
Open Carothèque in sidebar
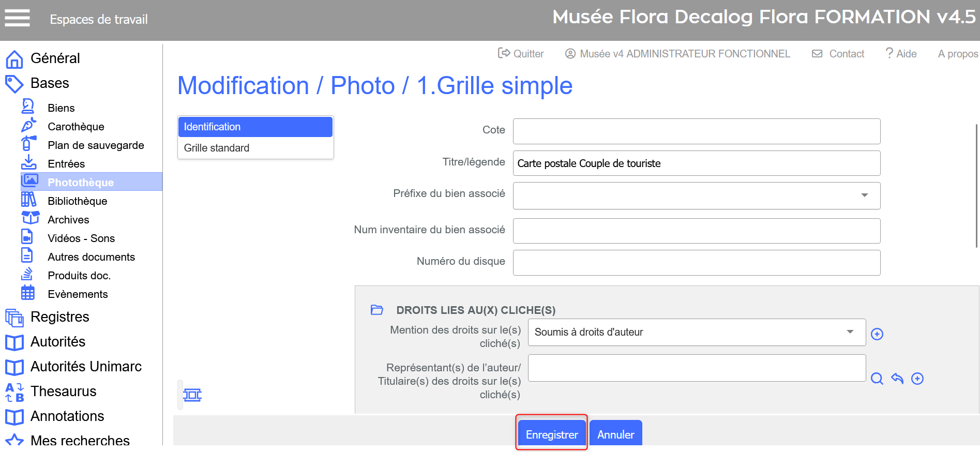coord(76,127)
